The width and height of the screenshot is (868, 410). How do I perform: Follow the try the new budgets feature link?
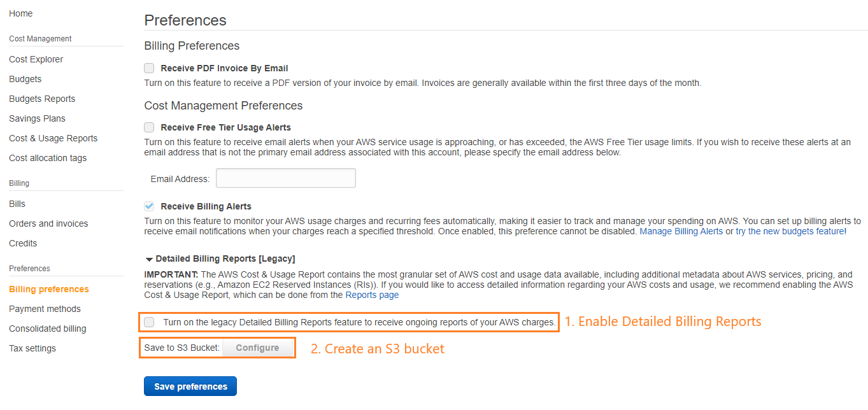coord(790,231)
